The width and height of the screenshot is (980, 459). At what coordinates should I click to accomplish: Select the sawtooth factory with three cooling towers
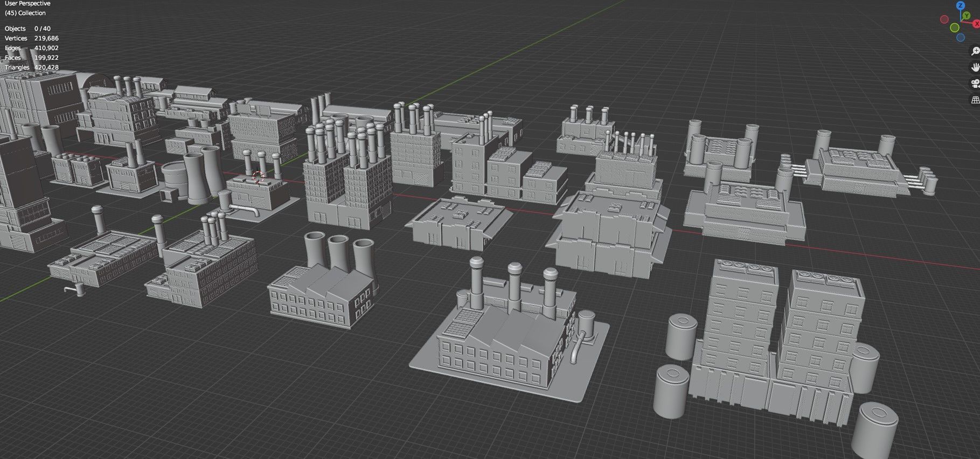[x=322, y=280]
